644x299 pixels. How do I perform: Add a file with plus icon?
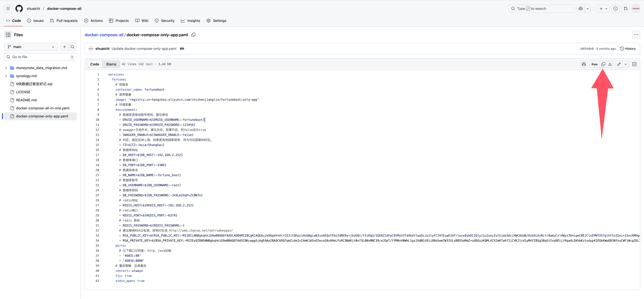(65, 47)
